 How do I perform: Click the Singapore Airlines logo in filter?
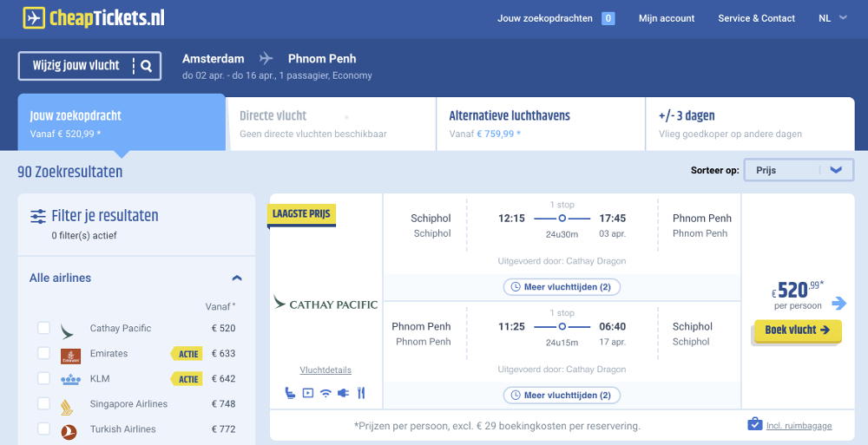point(67,407)
